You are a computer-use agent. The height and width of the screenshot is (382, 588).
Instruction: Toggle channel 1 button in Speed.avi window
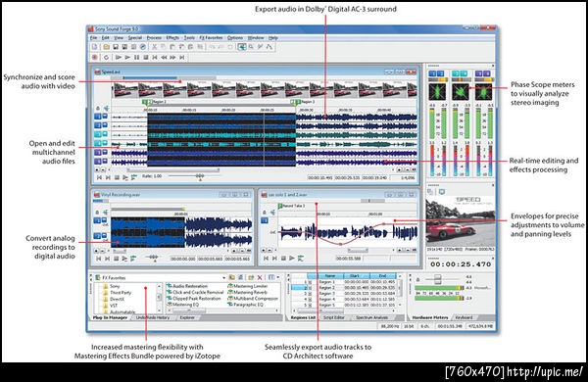click(x=97, y=117)
